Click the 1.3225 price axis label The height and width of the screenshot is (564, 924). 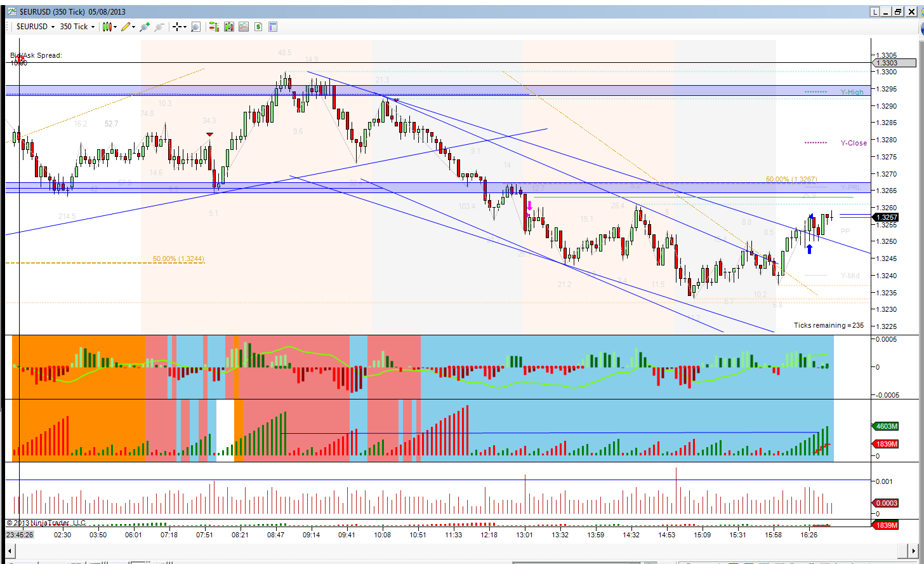point(886,326)
